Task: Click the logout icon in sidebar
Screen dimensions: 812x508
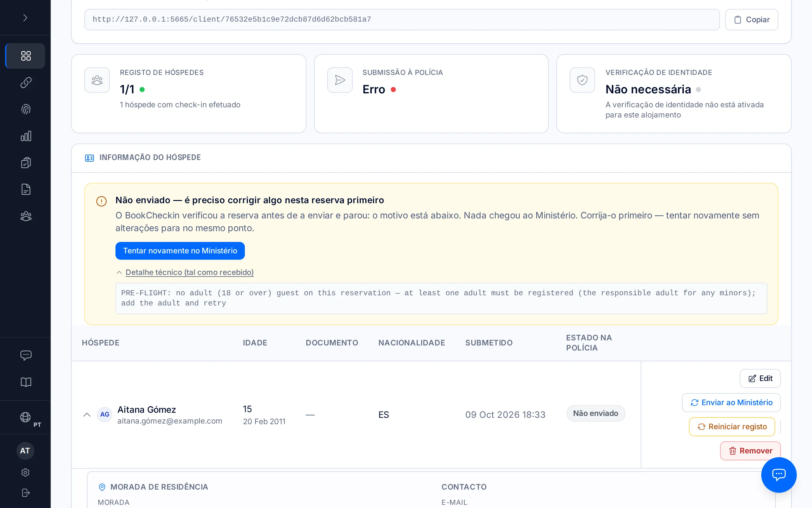Action: point(25,492)
